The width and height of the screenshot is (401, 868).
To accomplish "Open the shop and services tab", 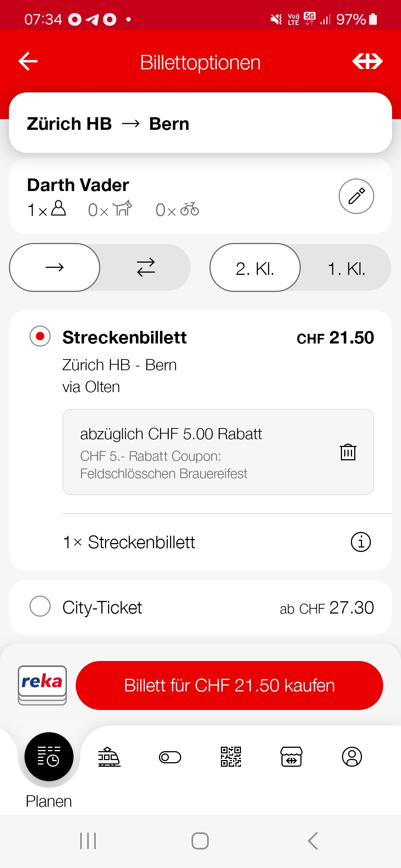I will click(x=291, y=757).
